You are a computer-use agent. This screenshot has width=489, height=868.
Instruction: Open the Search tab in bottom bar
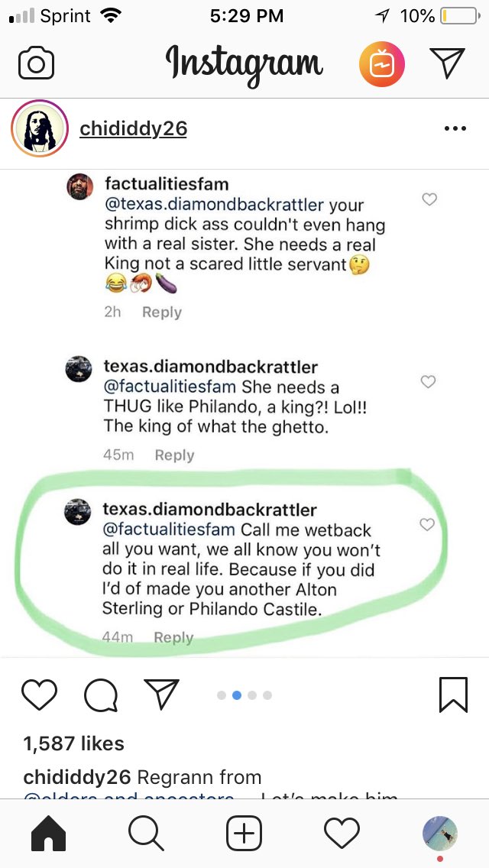[x=146, y=833]
